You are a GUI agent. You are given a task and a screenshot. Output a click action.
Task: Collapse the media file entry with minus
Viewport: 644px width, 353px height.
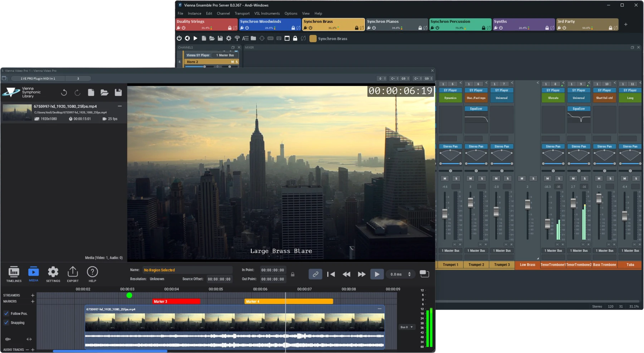[x=120, y=106]
